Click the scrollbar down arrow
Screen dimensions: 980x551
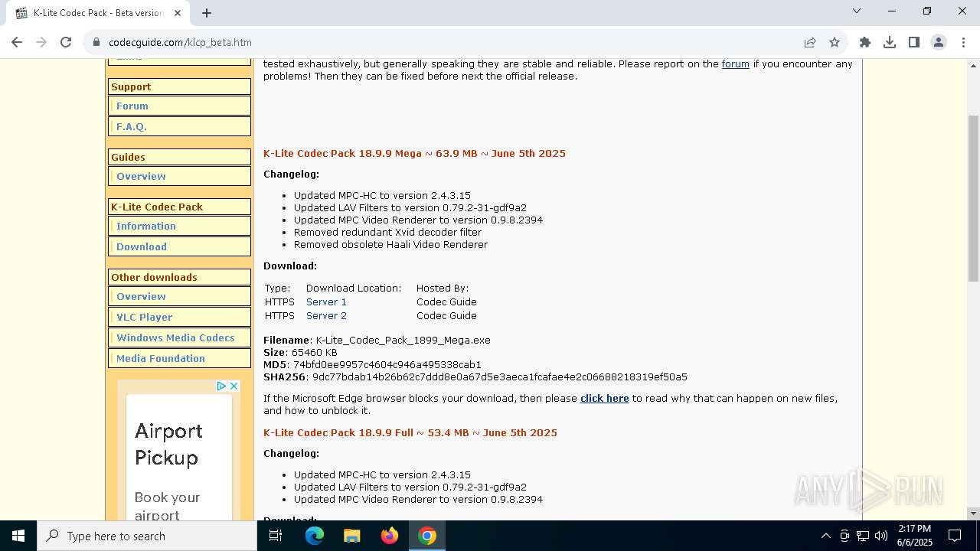(x=973, y=514)
